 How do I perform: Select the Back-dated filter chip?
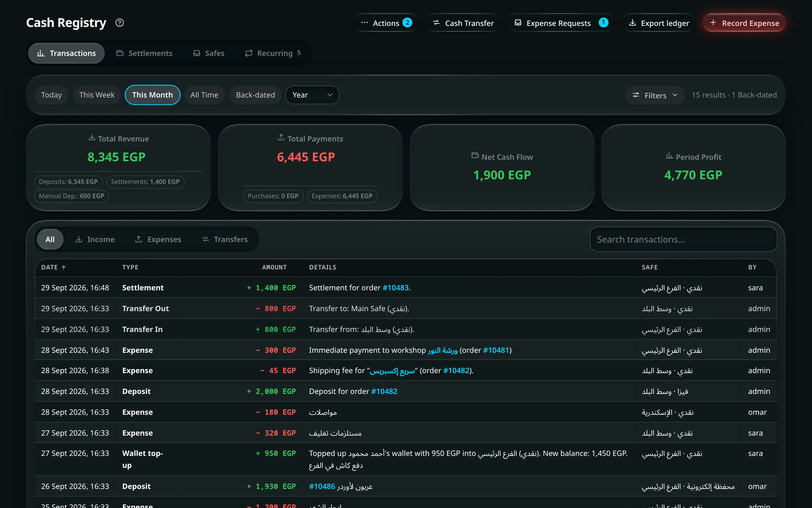[x=255, y=95]
